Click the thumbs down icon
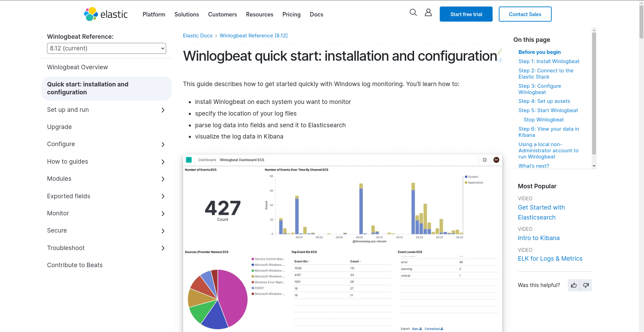644x332 pixels. 586,285
